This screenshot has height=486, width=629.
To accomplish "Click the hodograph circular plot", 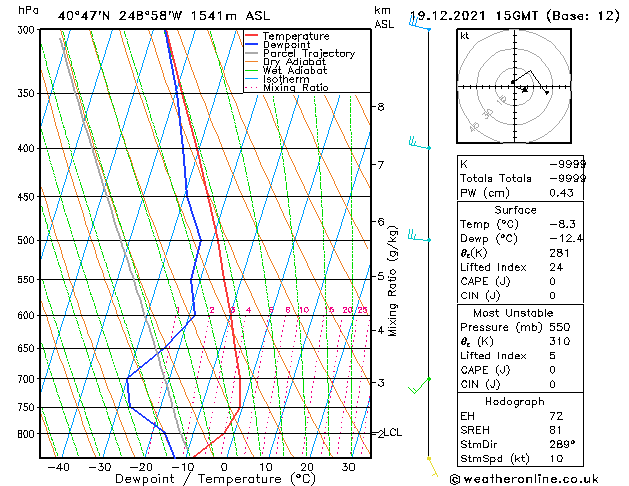I will tap(514, 87).
